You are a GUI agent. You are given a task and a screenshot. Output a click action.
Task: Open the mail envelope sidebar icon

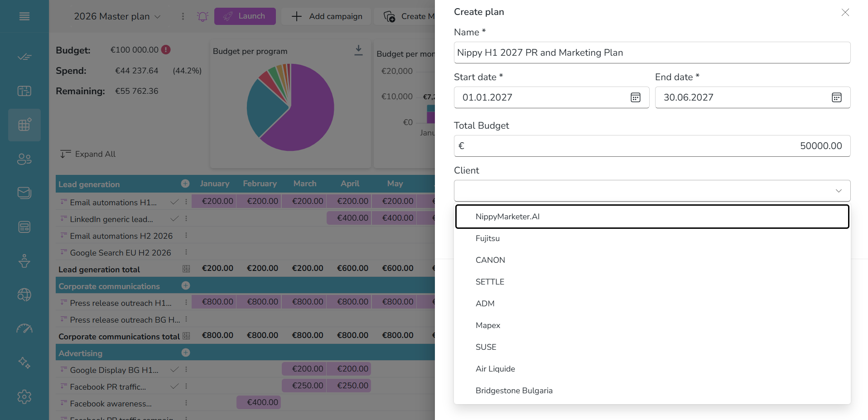24,193
